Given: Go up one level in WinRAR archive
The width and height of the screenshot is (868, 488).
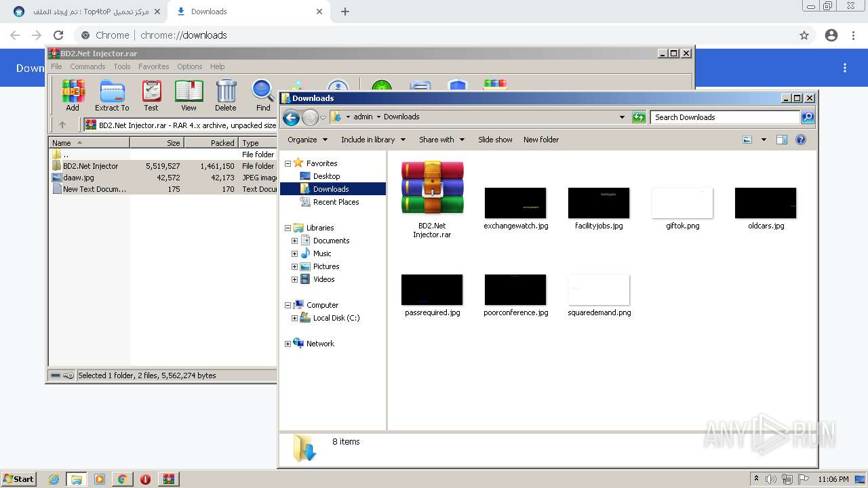Looking at the screenshot, I should (x=62, y=125).
